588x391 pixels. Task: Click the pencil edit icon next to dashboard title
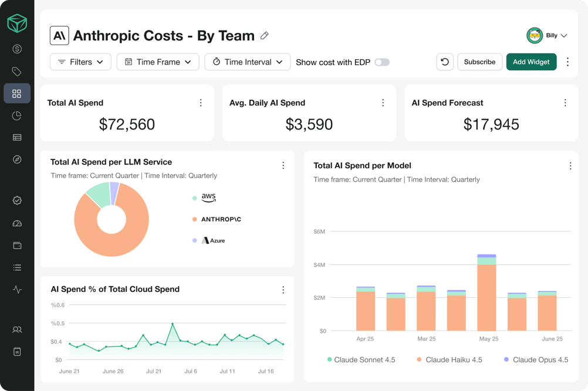click(x=264, y=35)
